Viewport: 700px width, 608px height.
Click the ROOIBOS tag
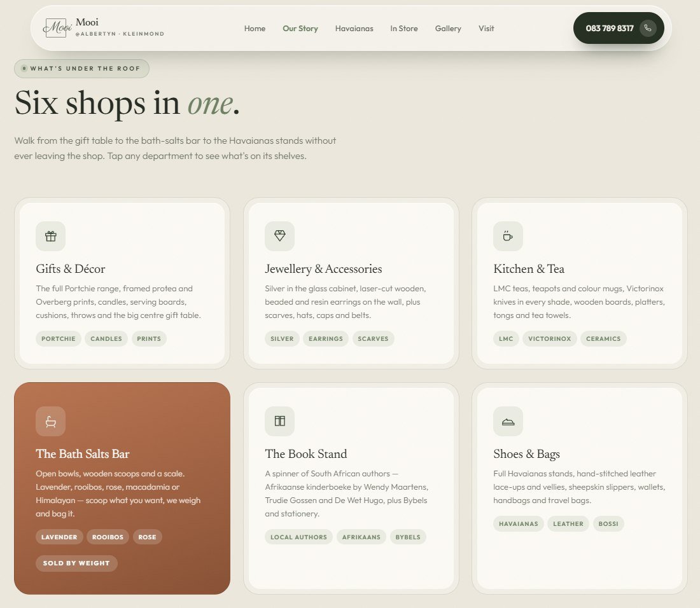pyautogui.click(x=108, y=537)
